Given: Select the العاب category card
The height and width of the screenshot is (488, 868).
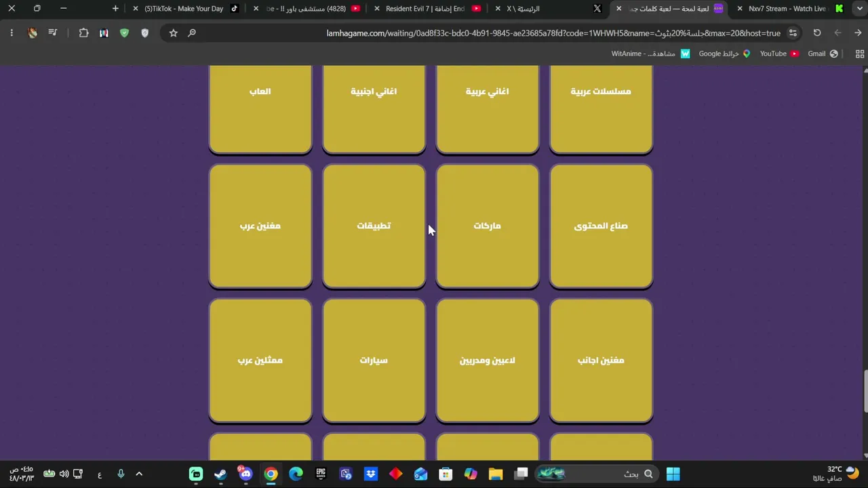Looking at the screenshot, I should tap(260, 108).
